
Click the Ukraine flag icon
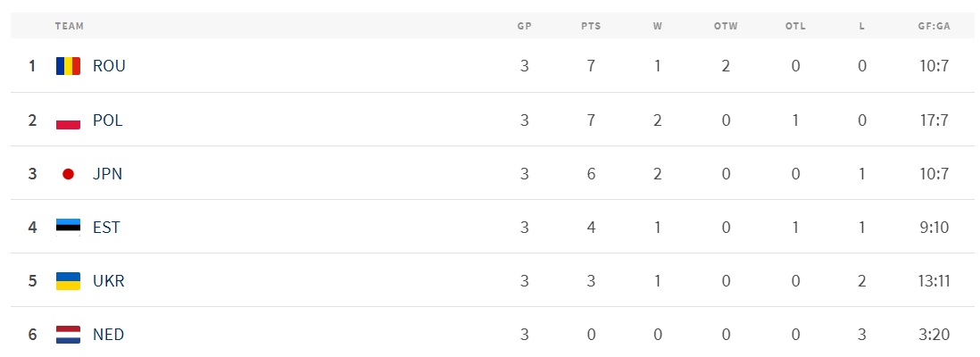(68, 281)
